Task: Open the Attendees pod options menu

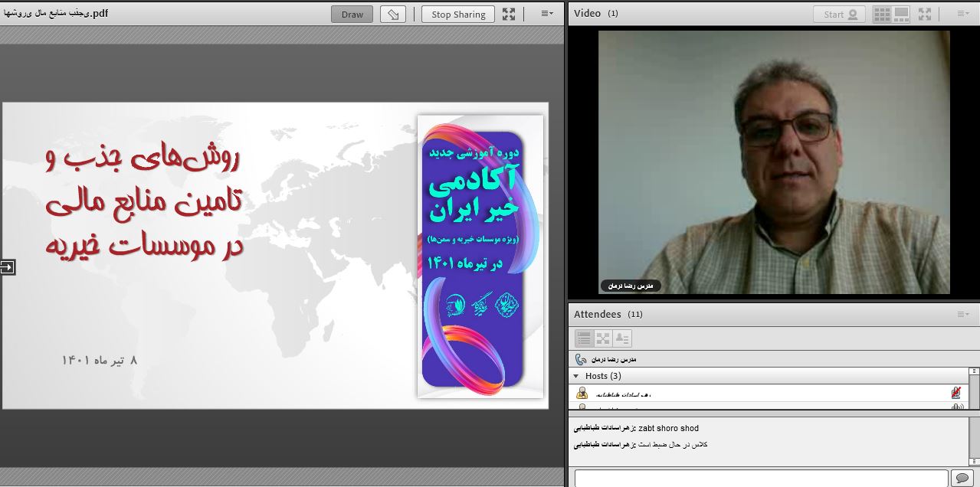Action: point(963,314)
